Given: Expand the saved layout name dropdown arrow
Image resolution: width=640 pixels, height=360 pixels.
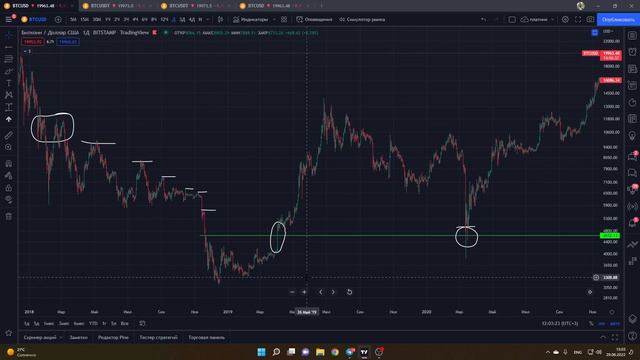Looking at the screenshot, I should 553,19.
